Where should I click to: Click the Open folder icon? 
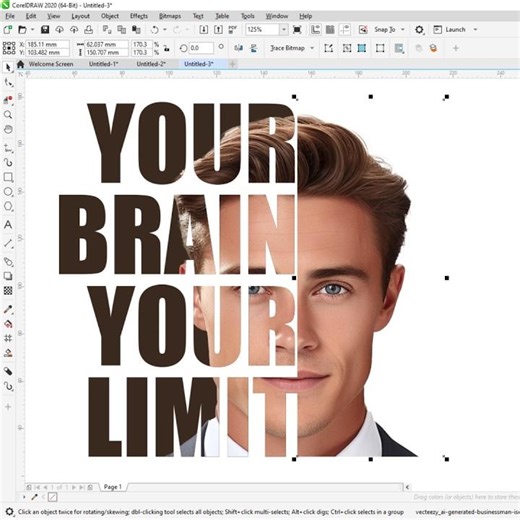coord(22,30)
